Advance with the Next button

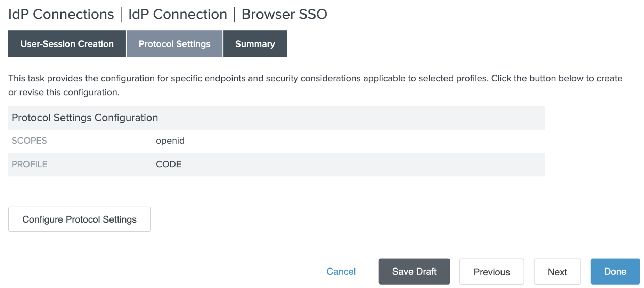pyautogui.click(x=557, y=272)
